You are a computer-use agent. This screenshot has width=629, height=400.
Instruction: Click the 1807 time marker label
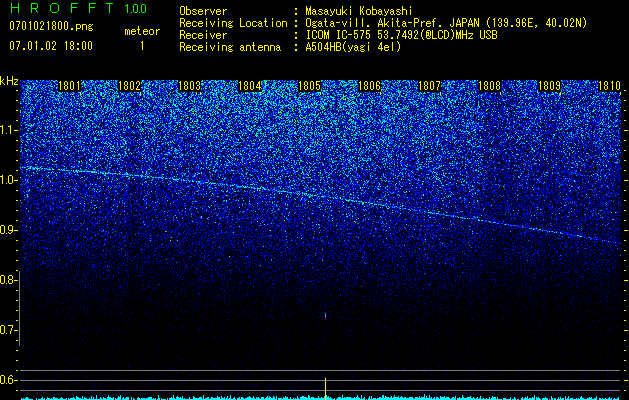[x=430, y=86]
